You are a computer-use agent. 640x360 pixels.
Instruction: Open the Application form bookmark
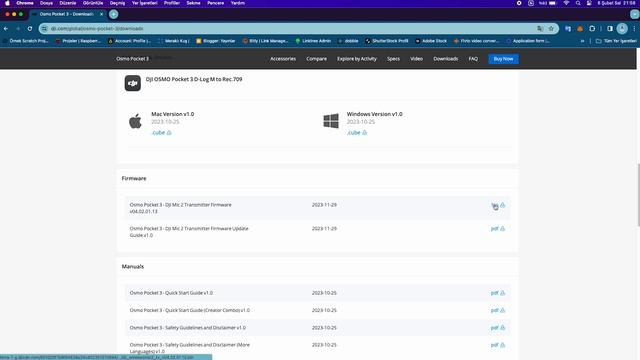click(528, 41)
